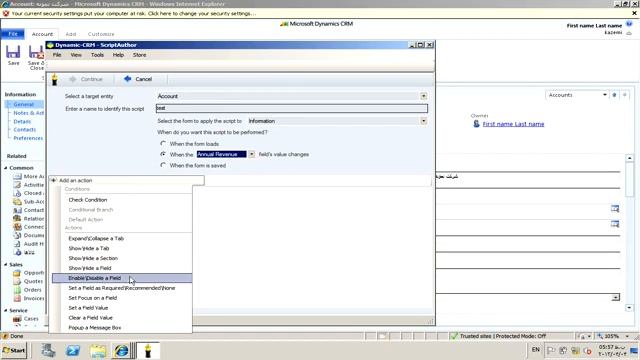Viewport: 640px width, 360px height.
Task: Click the plus icon beside Add an action
Action: click(x=53, y=180)
